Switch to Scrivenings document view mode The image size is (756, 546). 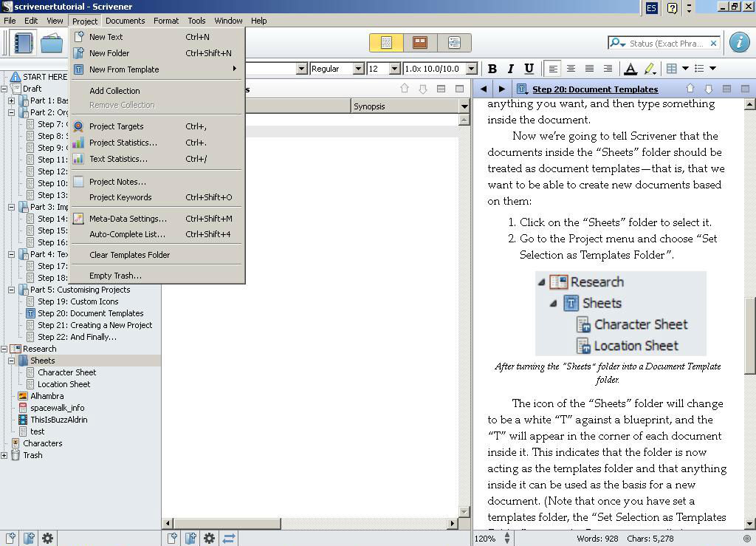click(x=386, y=42)
